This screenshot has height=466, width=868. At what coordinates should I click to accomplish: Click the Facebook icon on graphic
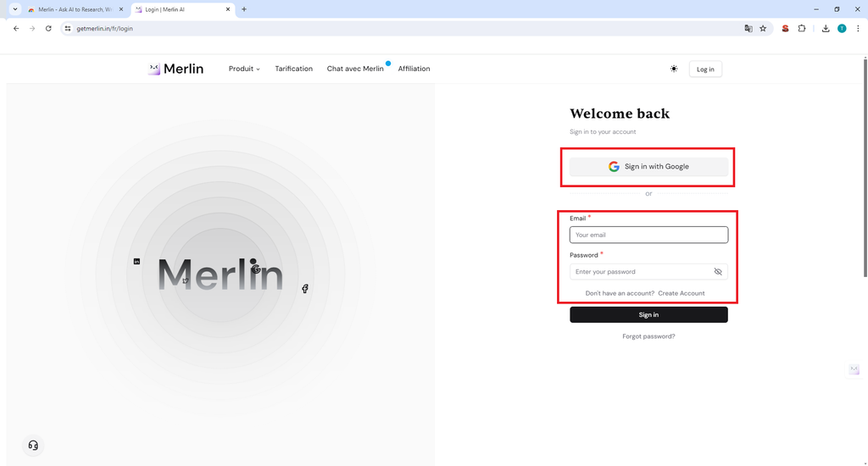tap(305, 288)
